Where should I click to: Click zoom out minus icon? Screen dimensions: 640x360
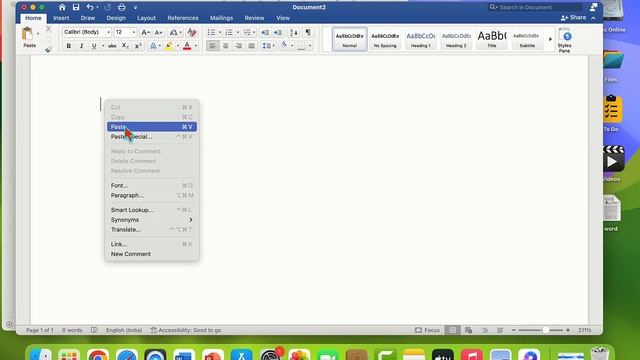(514, 330)
